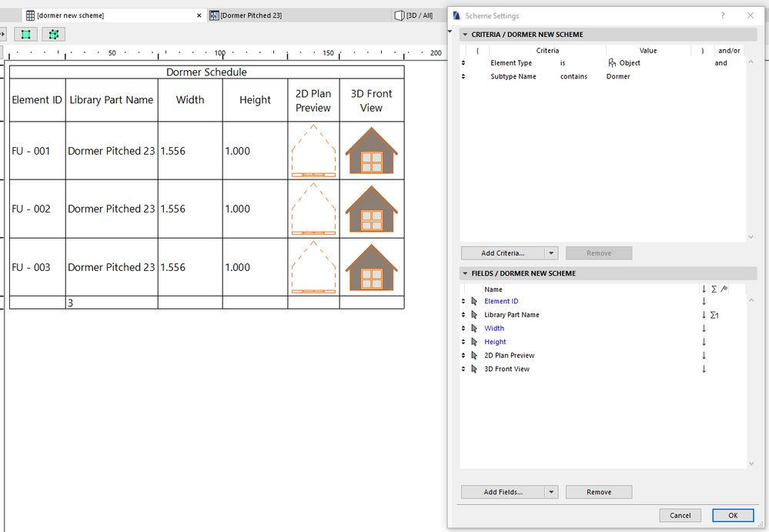Select the Dormer Schedule title cell
This screenshot has width=769, height=532.
click(x=206, y=72)
